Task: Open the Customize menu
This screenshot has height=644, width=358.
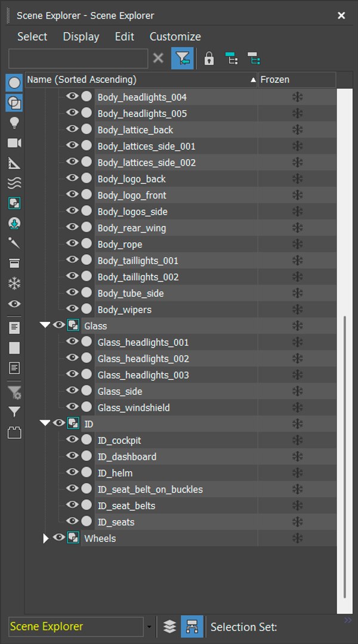Action: click(175, 36)
